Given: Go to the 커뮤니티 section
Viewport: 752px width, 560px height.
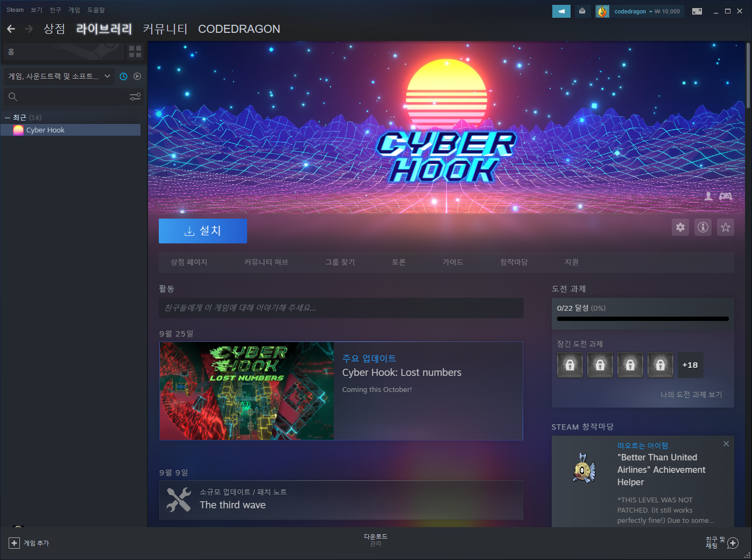Looking at the screenshot, I should (x=165, y=29).
